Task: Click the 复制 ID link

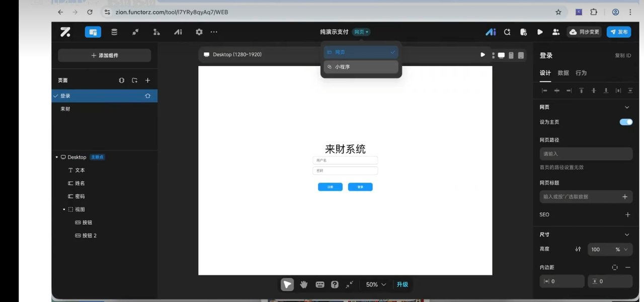Action: tap(623, 55)
